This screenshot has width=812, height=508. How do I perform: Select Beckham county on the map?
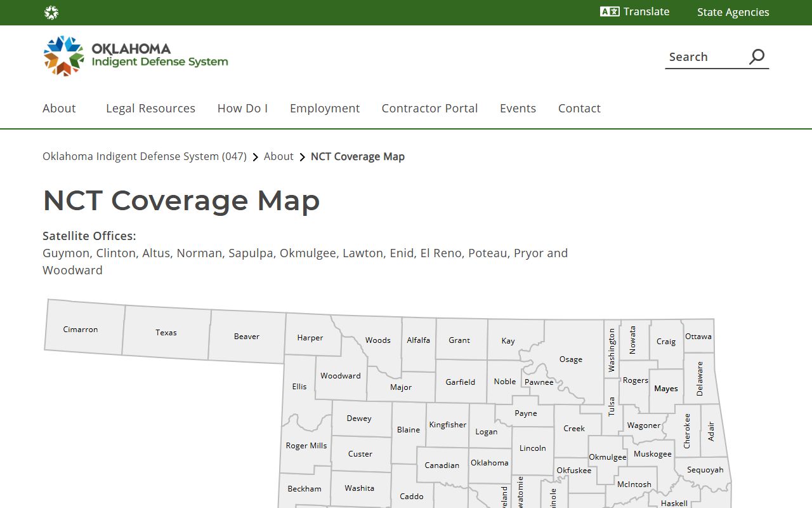[x=304, y=488]
